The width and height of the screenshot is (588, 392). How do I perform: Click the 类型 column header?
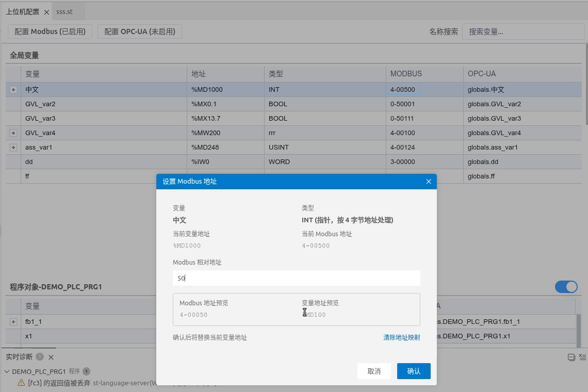click(x=325, y=74)
